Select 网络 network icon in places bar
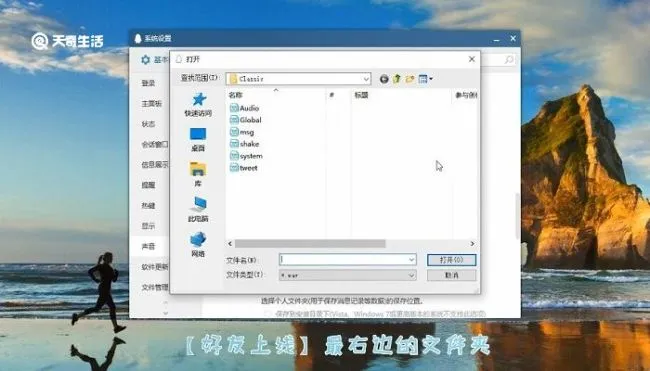The image size is (650, 371). click(198, 239)
